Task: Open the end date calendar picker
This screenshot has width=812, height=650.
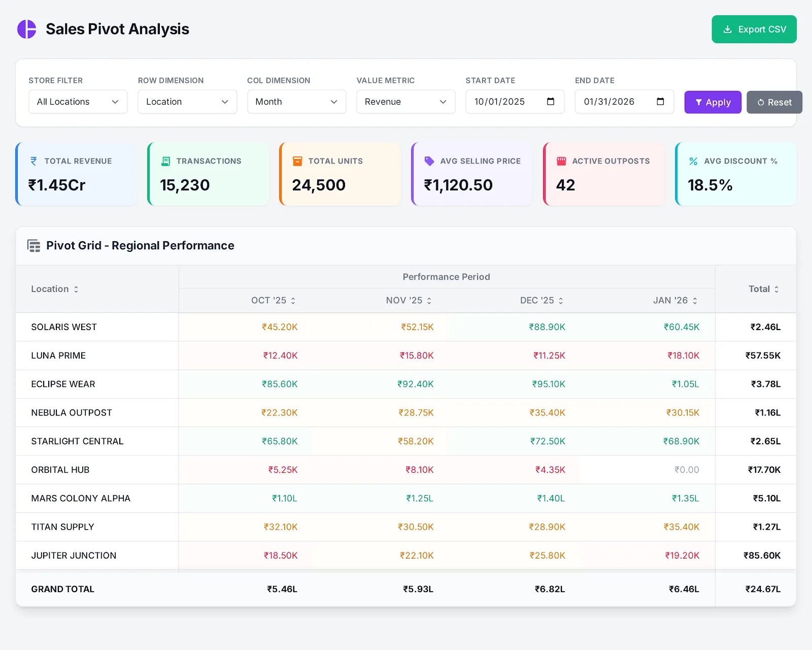Action: click(x=660, y=102)
